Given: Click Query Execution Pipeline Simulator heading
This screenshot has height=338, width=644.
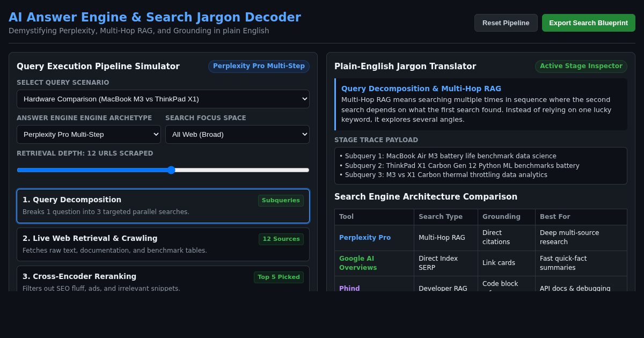Looking at the screenshot, I should (x=98, y=67).
